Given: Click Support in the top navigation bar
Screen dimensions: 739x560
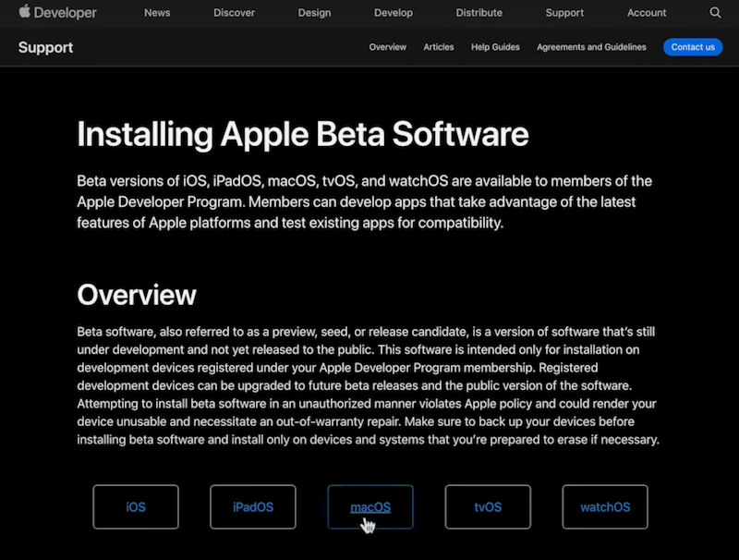Looking at the screenshot, I should 564,13.
